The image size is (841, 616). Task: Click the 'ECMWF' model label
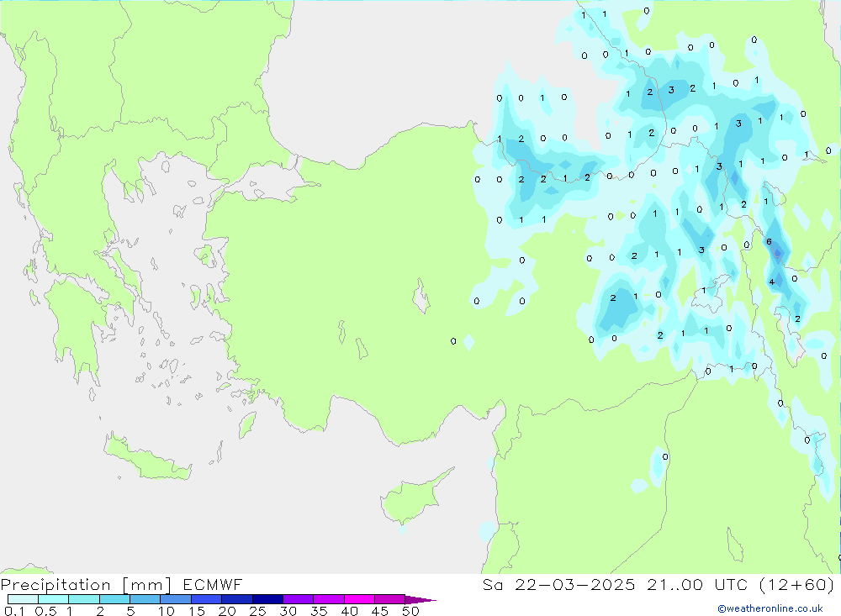pyautogui.click(x=213, y=584)
